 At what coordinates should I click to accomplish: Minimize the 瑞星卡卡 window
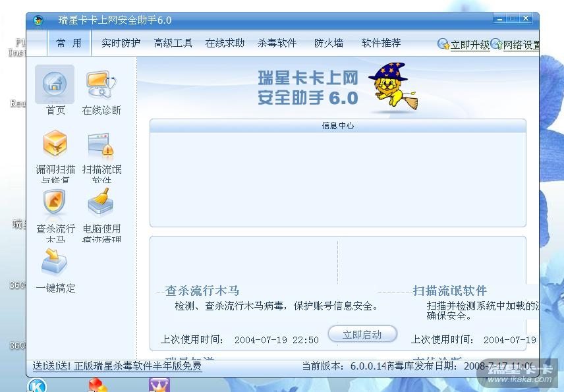[x=499, y=18]
